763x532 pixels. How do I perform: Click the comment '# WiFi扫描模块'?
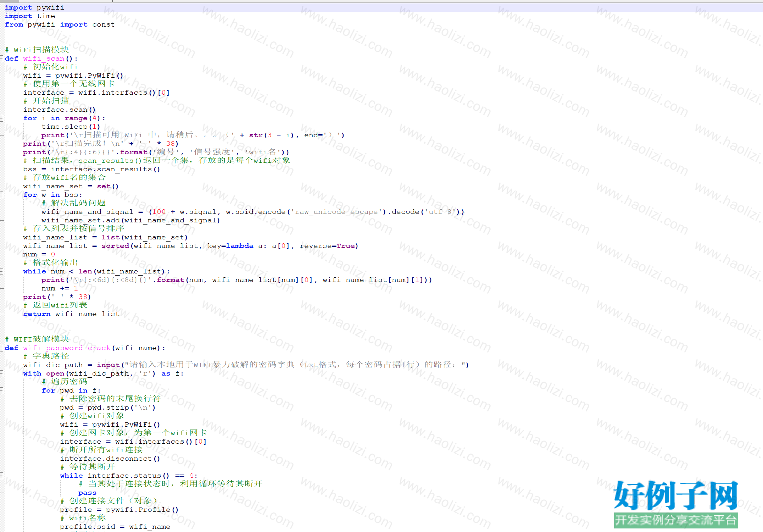[x=37, y=50]
